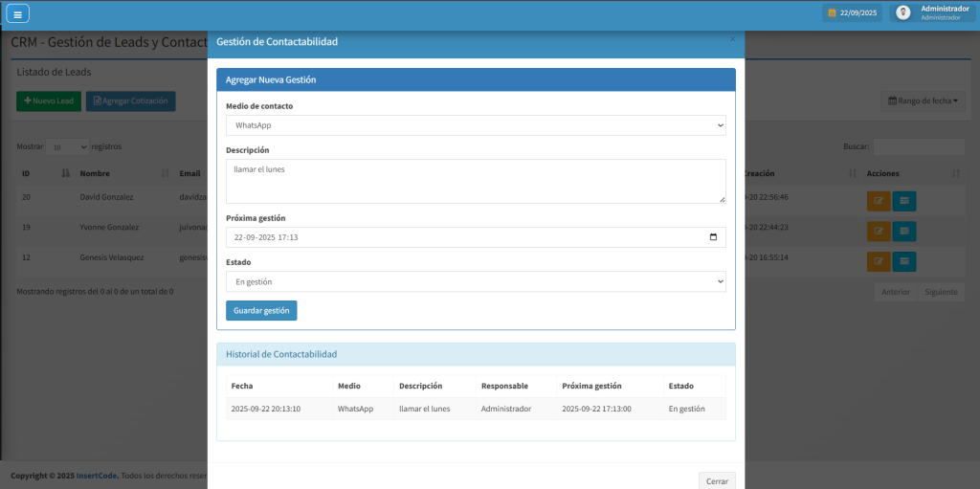980x489 pixels.
Task: Click Agregar Cotización button
Action: (x=130, y=101)
